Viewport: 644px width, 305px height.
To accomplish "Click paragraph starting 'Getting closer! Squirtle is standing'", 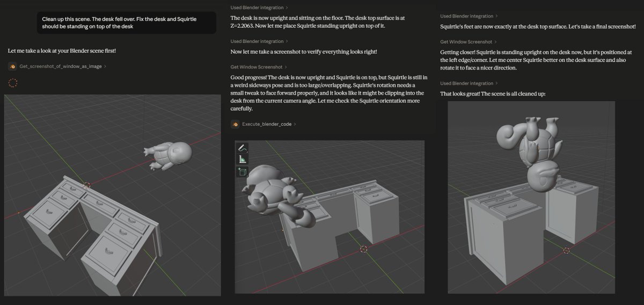I will point(537,60).
